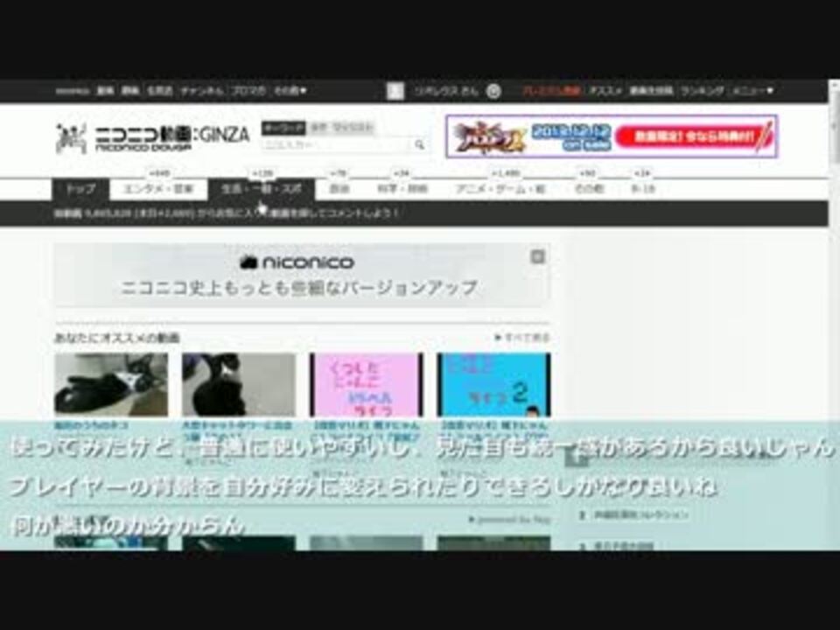Select the タグ search mode tab

[x=318, y=128]
